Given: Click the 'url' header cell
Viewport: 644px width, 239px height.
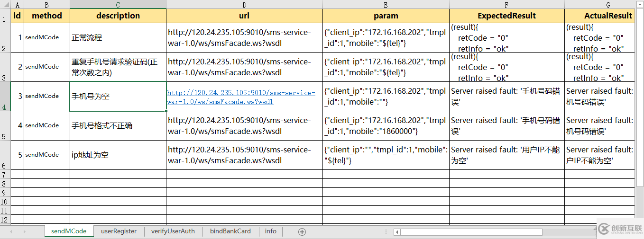Looking at the screenshot, I should (244, 16).
